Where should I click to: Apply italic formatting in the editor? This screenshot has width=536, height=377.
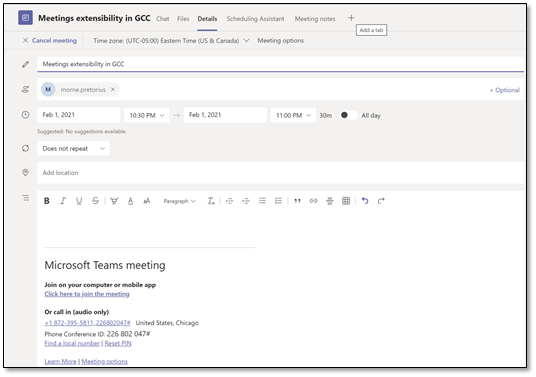(x=63, y=201)
